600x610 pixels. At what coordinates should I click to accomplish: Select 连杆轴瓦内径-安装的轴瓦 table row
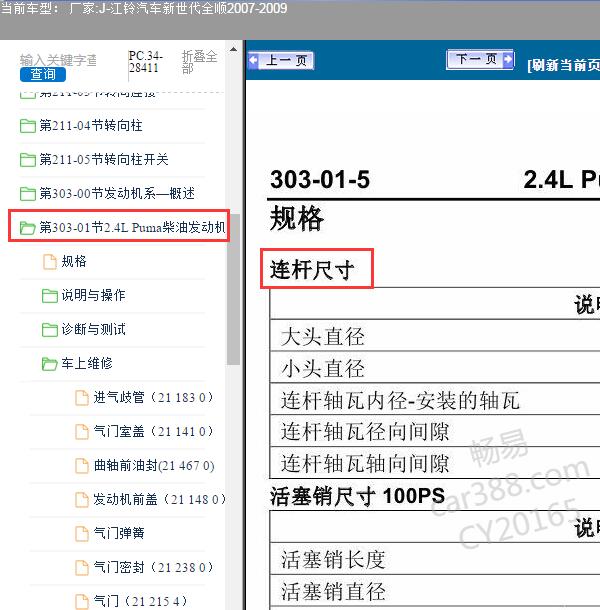coord(435,400)
